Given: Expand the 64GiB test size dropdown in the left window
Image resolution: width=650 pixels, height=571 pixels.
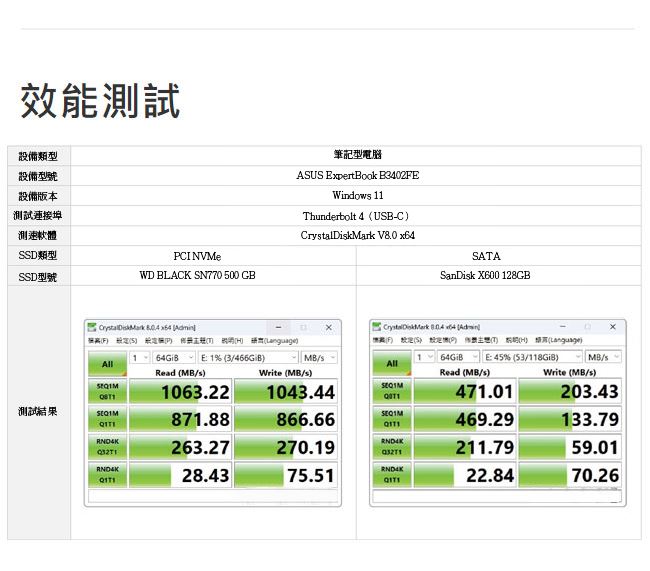Looking at the screenshot, I should click(x=173, y=357).
